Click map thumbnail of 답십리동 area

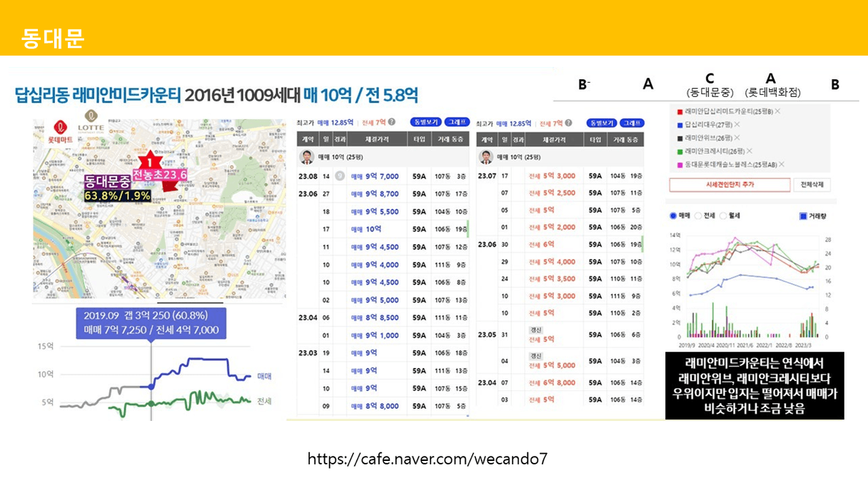click(x=159, y=208)
